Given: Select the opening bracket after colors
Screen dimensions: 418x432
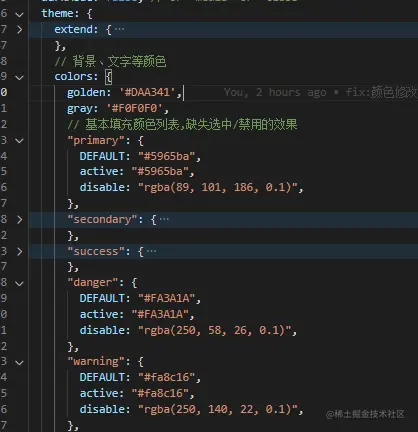Looking at the screenshot, I should 109,77.
